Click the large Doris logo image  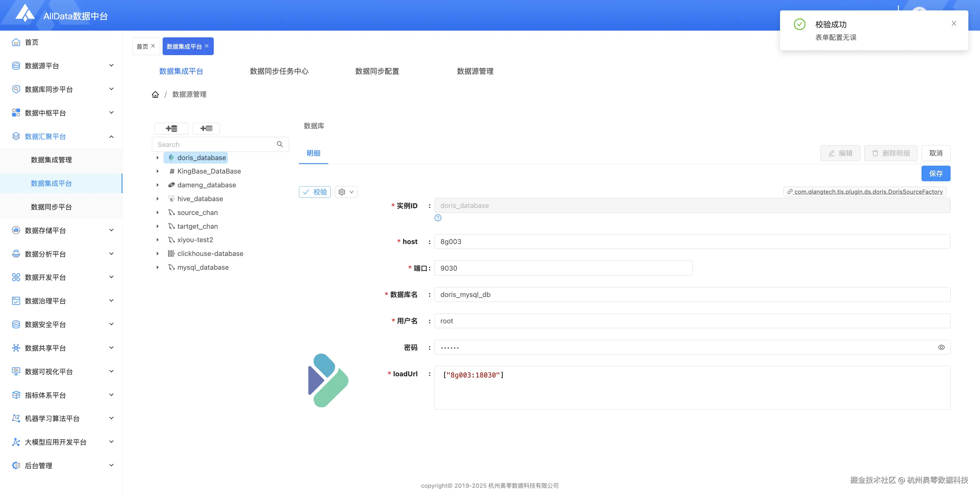[328, 380]
